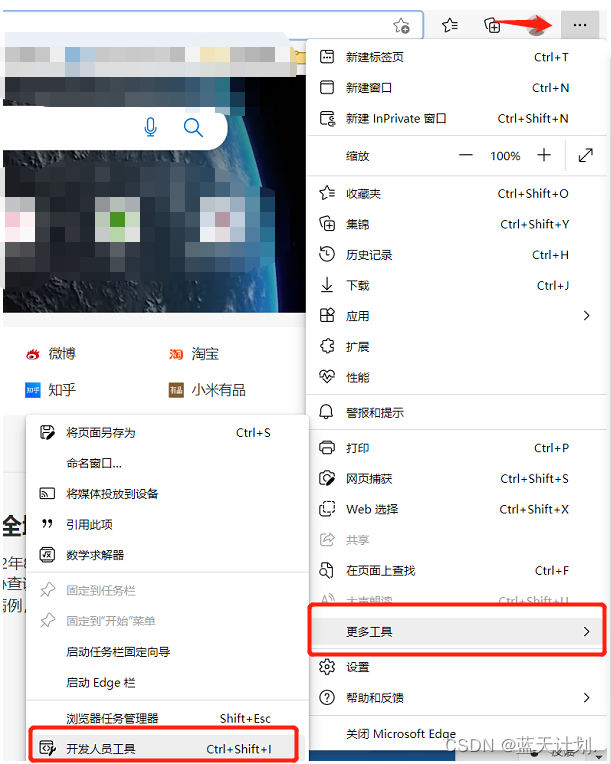Open the Settings and more ellipsis menu
This screenshot has height=764, width=611.
(x=580, y=25)
